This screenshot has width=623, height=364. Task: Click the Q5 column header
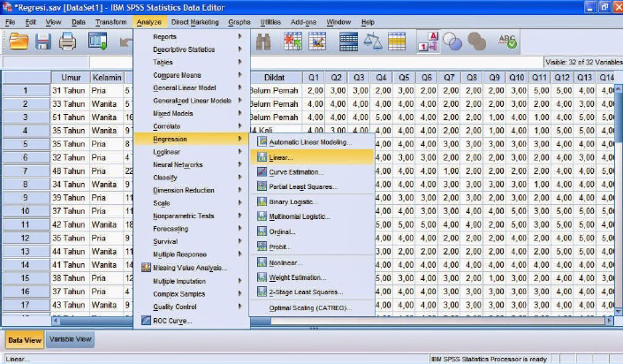coord(404,78)
